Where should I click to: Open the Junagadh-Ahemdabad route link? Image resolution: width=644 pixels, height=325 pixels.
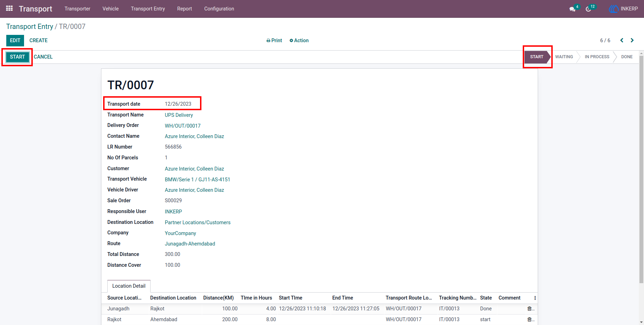click(190, 244)
